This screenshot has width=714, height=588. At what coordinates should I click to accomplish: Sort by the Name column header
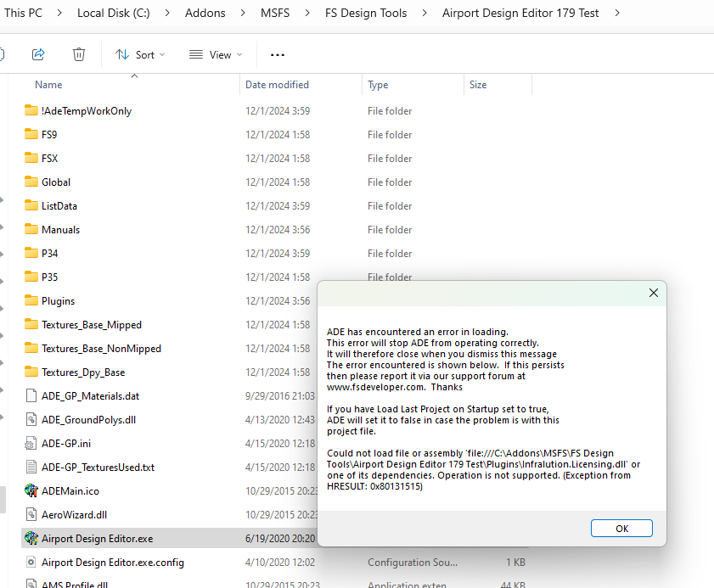pyautogui.click(x=48, y=85)
